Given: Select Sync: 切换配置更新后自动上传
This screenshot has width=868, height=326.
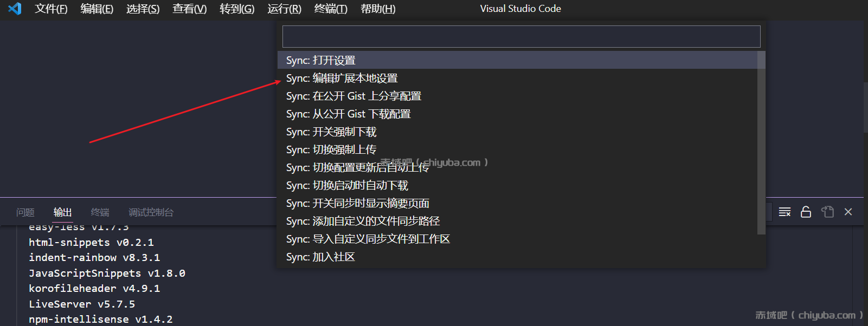Looking at the screenshot, I should click(x=517, y=167).
